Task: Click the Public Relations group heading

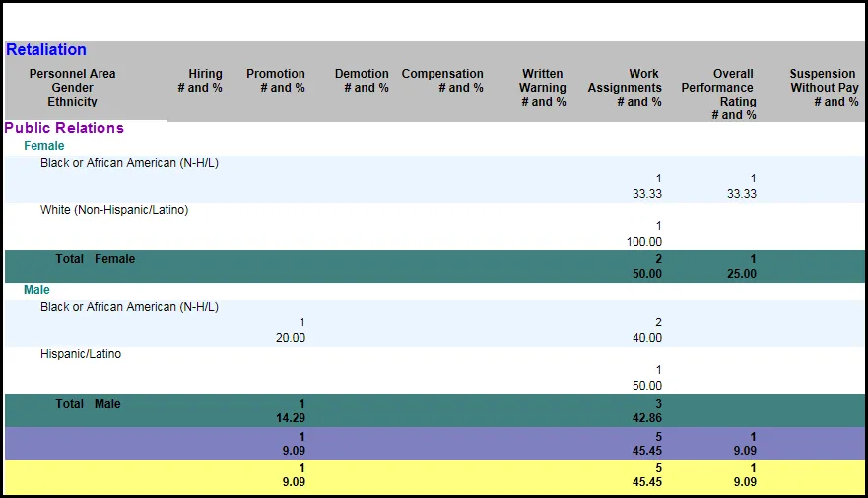Action: pos(64,128)
